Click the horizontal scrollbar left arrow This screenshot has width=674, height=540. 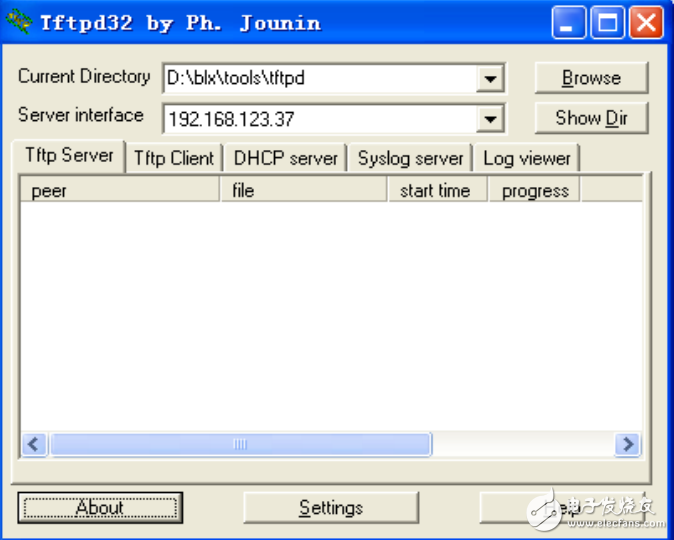(x=34, y=444)
